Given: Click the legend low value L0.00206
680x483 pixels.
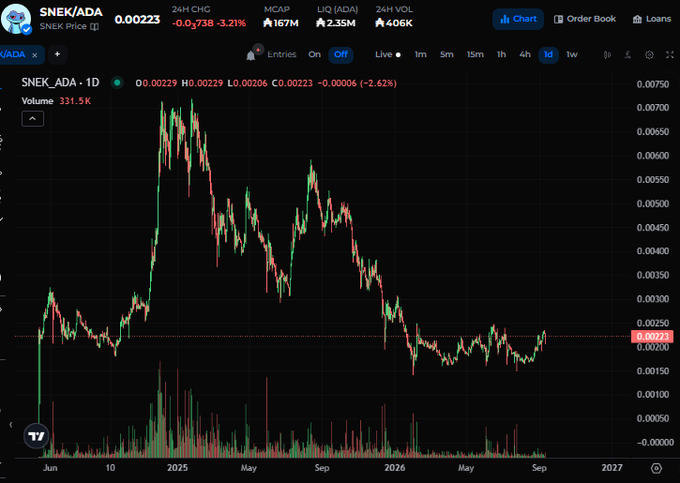Looking at the screenshot, I should (x=248, y=83).
